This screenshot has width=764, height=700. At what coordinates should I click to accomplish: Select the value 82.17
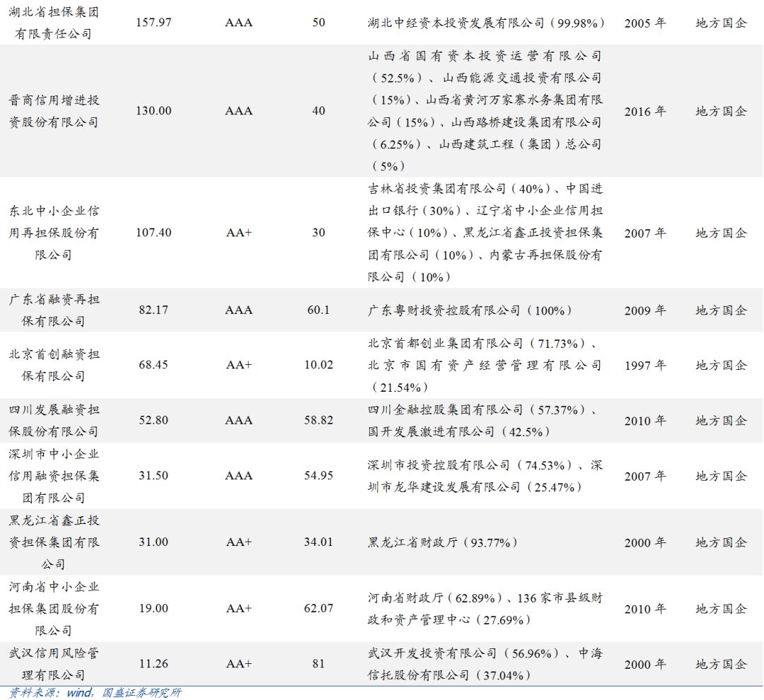pyautogui.click(x=154, y=310)
